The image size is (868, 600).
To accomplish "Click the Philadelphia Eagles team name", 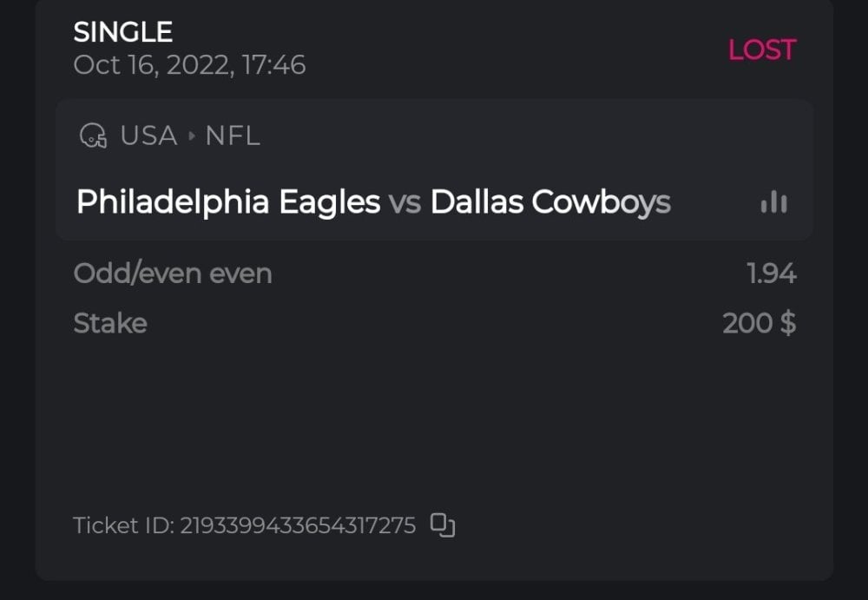I will (228, 202).
